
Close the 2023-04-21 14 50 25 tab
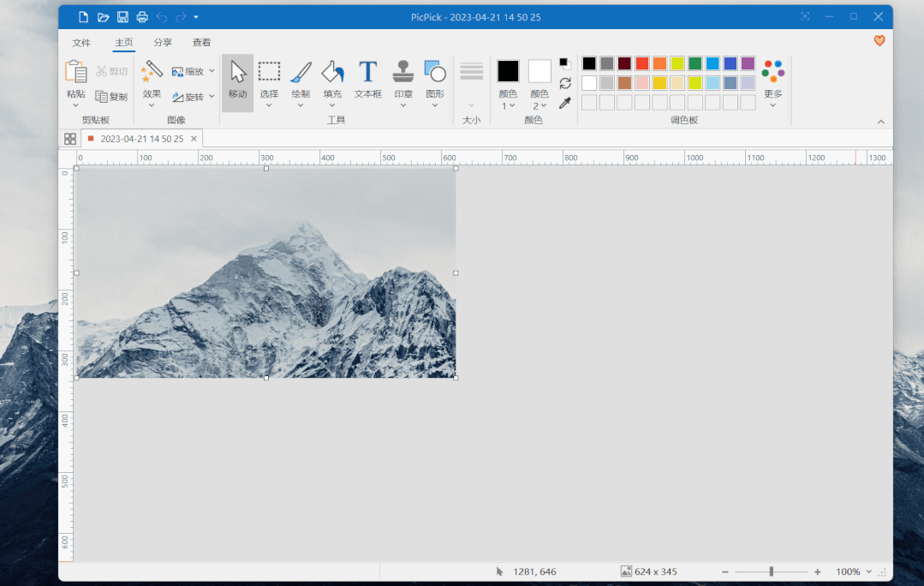tap(194, 139)
